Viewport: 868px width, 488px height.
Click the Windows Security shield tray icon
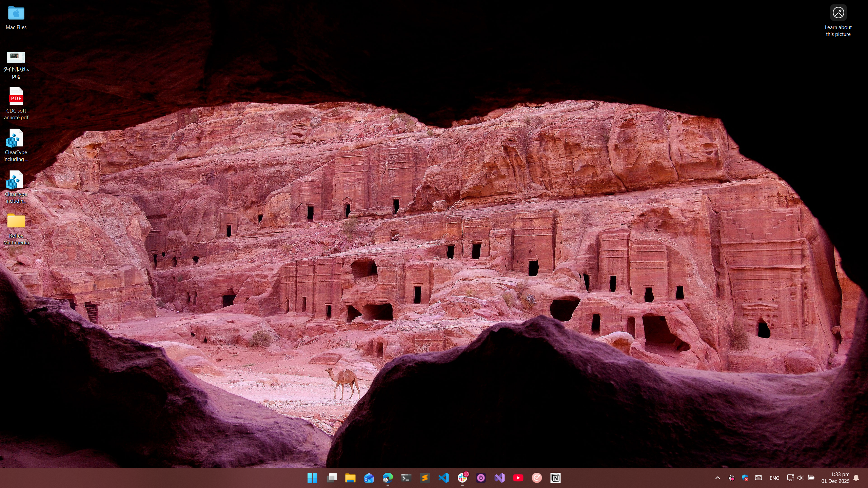point(745,478)
